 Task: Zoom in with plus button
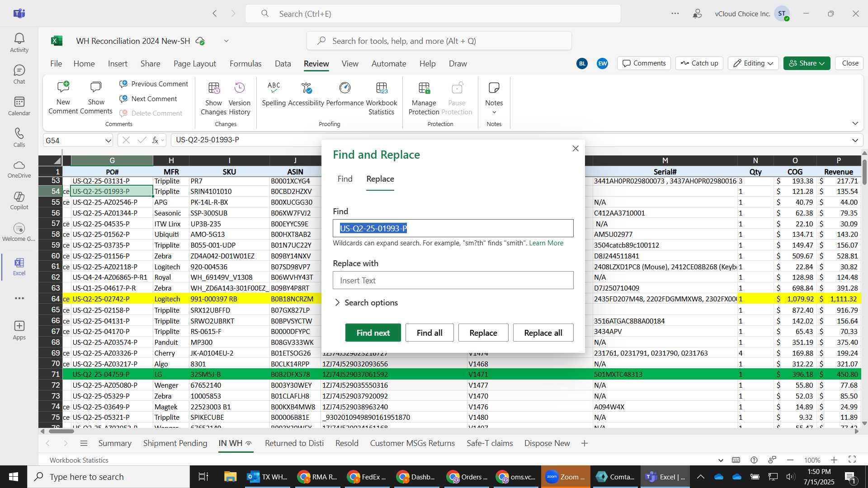coord(834,460)
